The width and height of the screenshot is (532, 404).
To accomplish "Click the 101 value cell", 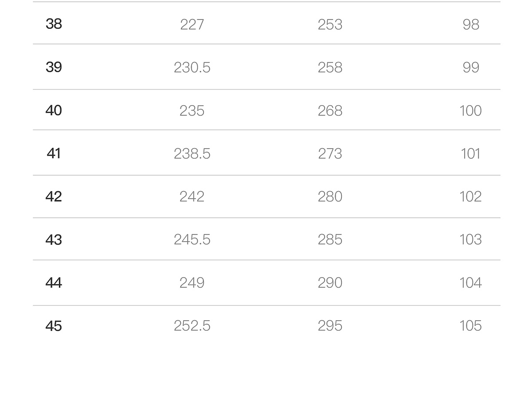I will click(470, 153).
